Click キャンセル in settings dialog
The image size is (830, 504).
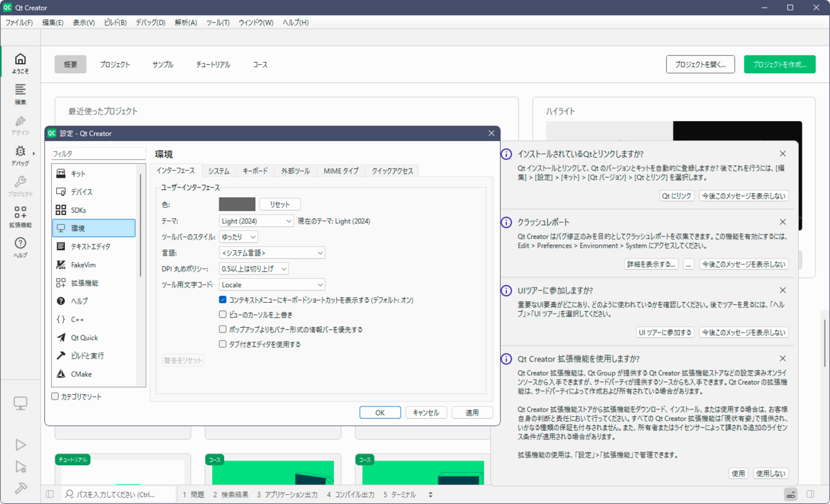426,412
